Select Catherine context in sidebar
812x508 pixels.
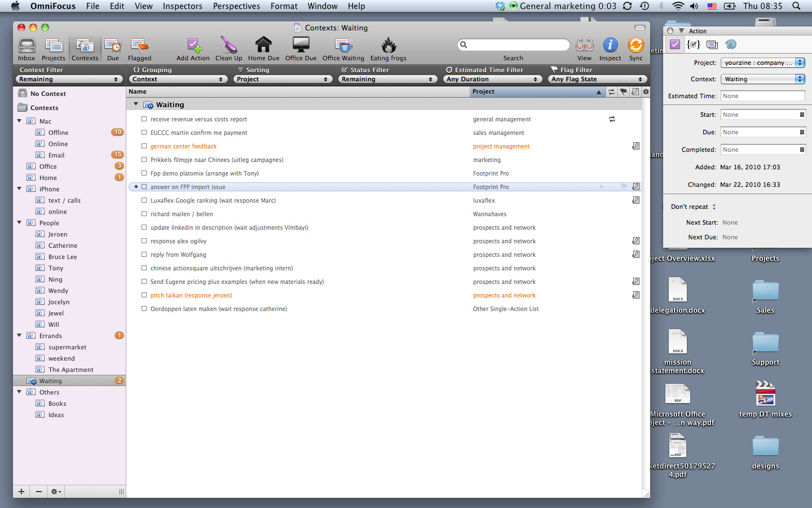63,246
